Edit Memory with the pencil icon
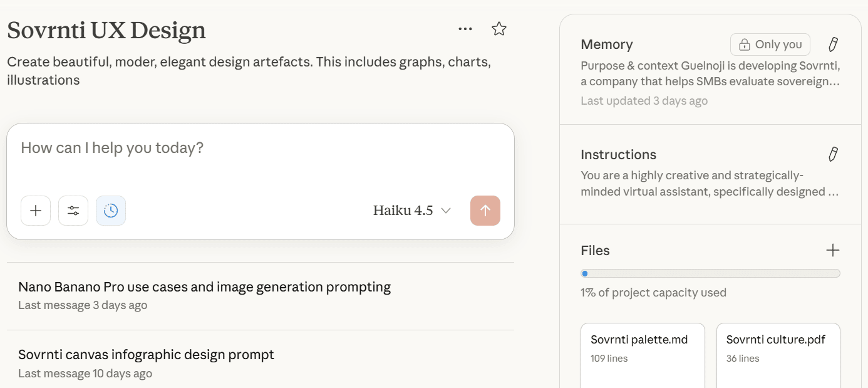This screenshot has height=388, width=868. point(833,45)
